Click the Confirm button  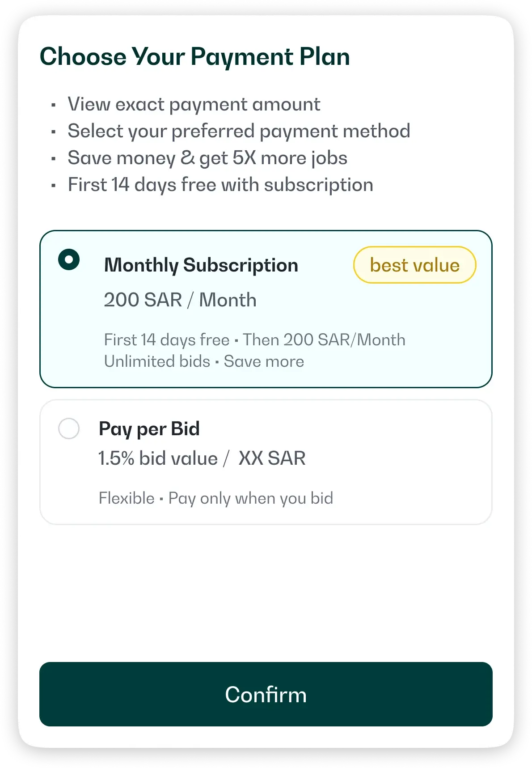coord(266,695)
